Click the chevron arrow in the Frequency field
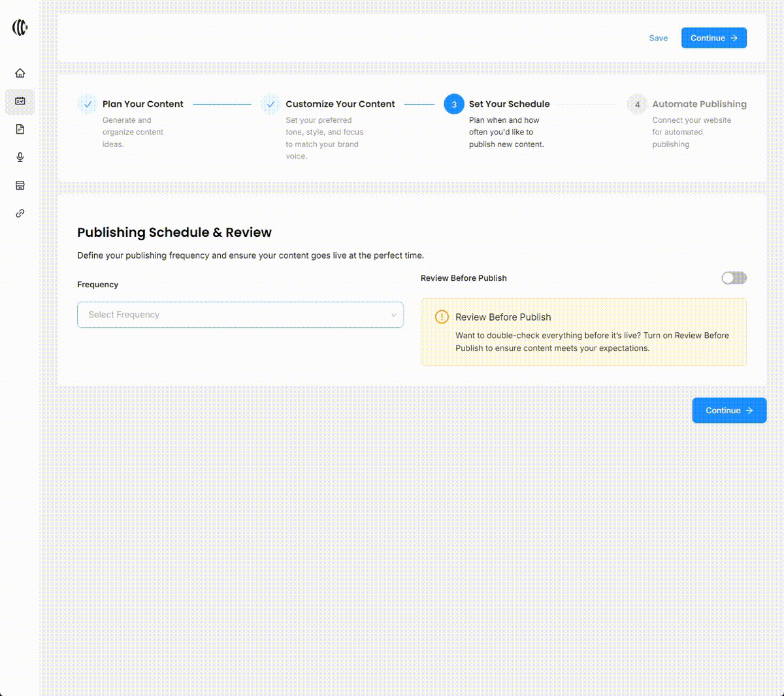This screenshot has width=784, height=696. [393, 315]
